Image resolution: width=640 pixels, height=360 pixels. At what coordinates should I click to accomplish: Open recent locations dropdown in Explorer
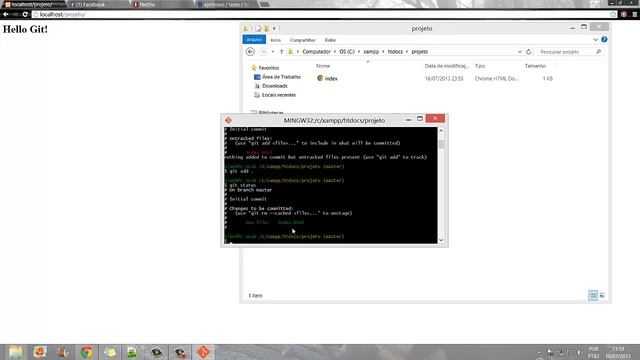coord(273,52)
